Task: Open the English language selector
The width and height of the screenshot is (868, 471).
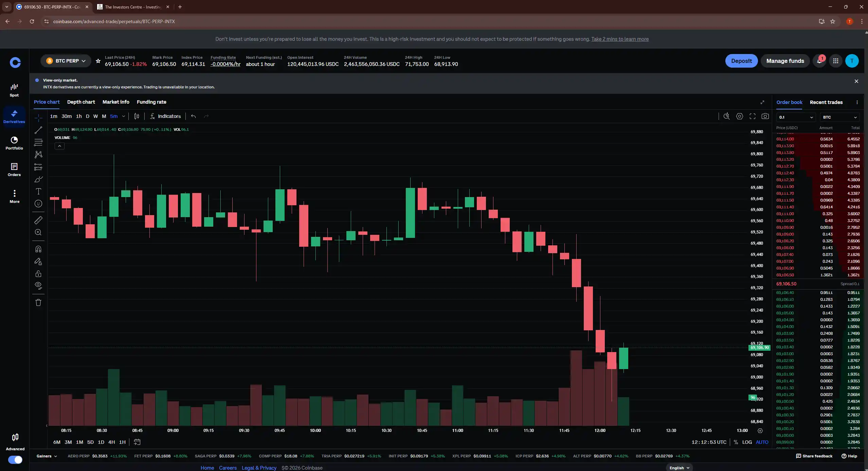Action: coord(680,468)
